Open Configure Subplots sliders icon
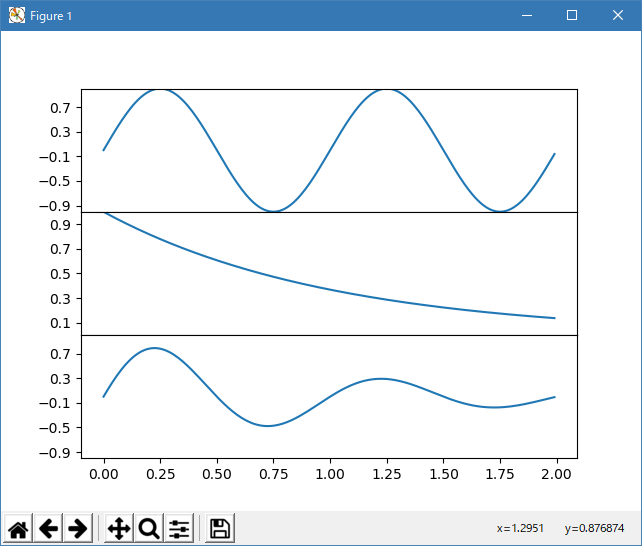642x546 pixels. 179,529
